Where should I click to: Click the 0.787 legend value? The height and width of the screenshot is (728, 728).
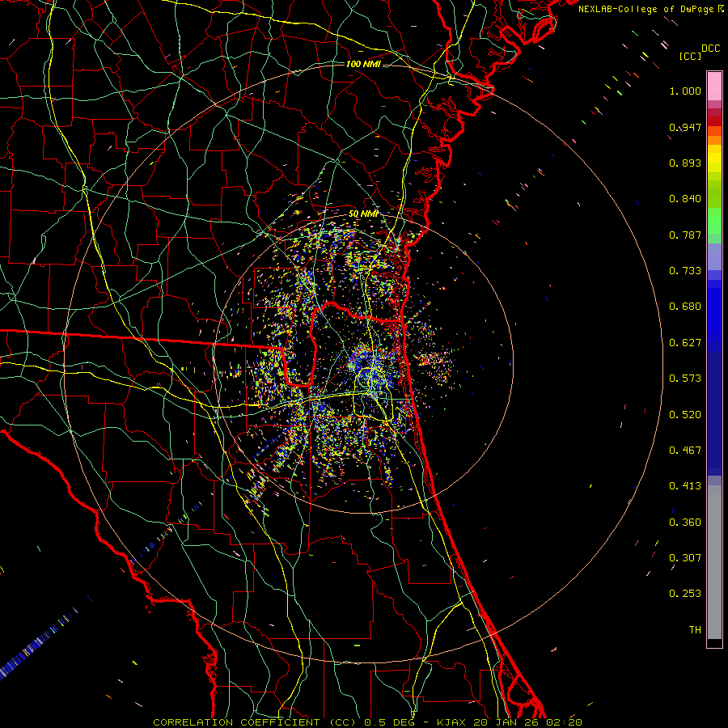pos(685,235)
